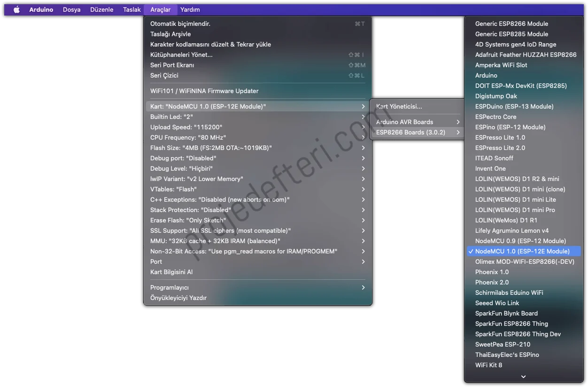
Task: Open Kütüphaneleri Yönet
Action: click(x=257, y=55)
